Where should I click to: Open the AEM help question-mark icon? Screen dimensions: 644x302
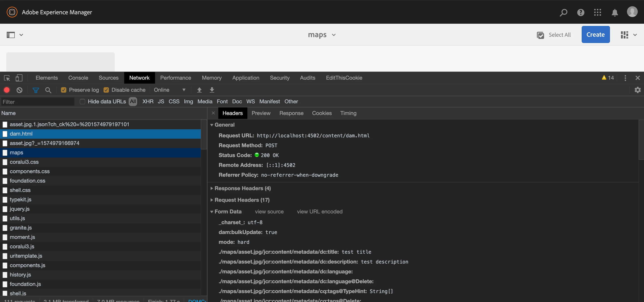click(x=581, y=12)
